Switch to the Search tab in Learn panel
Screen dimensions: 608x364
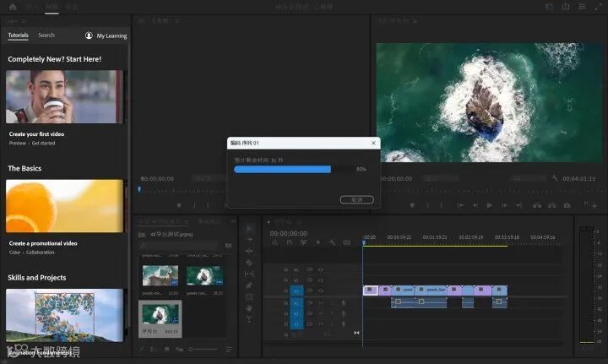tap(46, 35)
